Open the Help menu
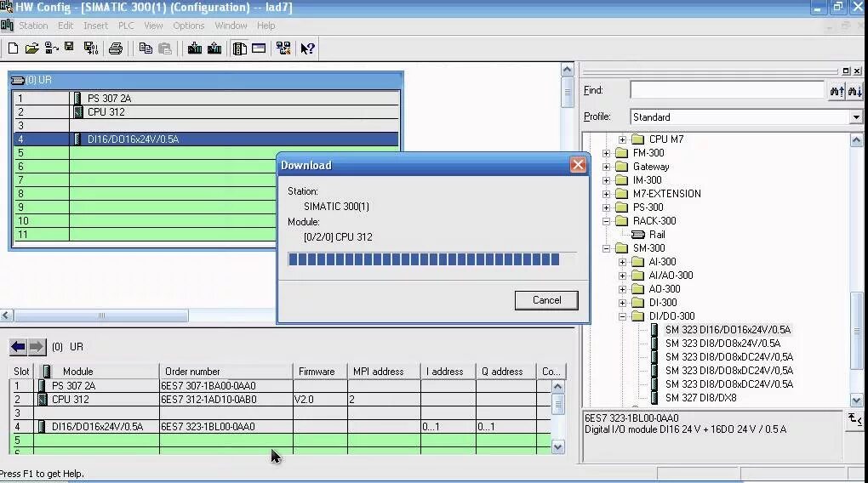This screenshot has width=868, height=483. pyautogui.click(x=266, y=26)
